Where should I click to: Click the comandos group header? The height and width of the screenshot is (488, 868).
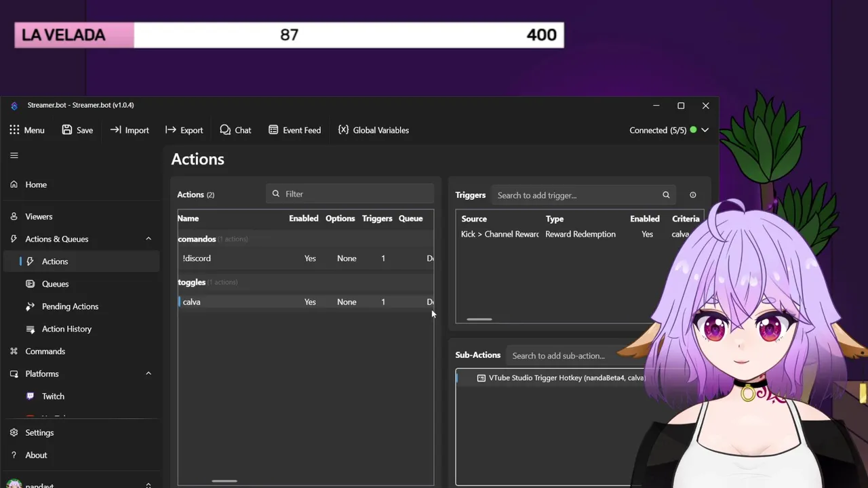[306, 239]
